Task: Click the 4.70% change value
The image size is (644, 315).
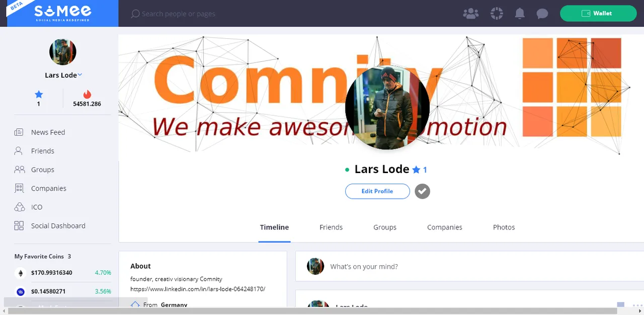Action: [103, 273]
